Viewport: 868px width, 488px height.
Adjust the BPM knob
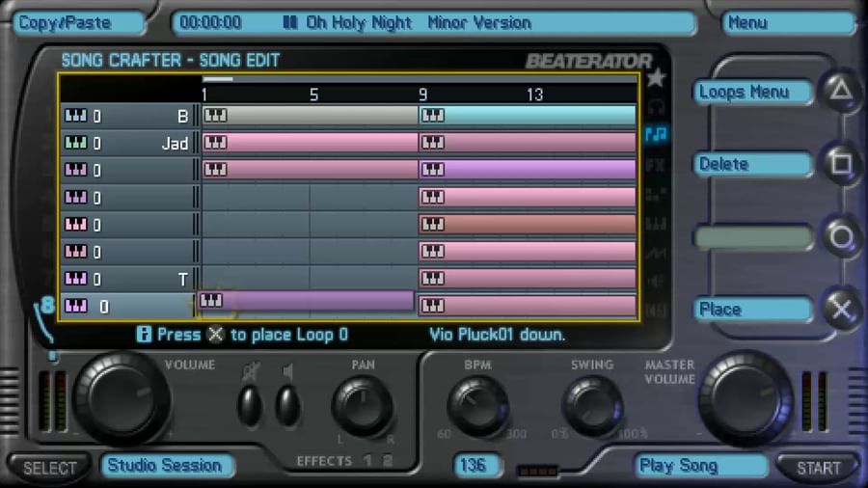[477, 407]
